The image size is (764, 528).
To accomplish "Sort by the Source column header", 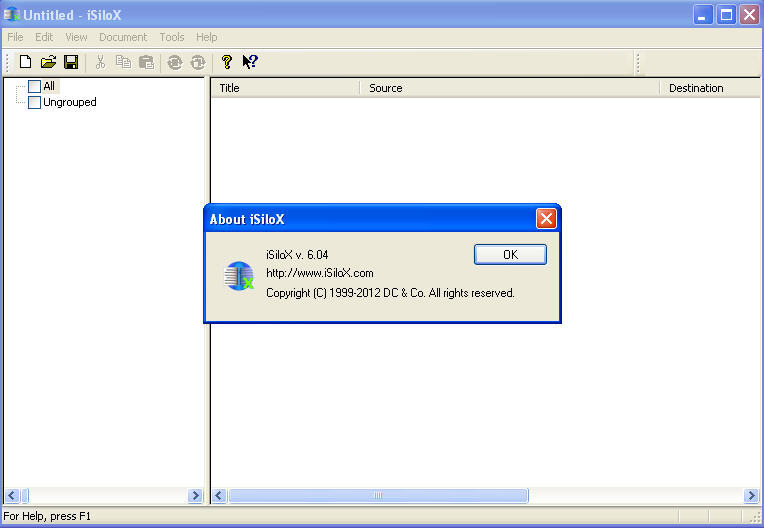I will [510, 88].
